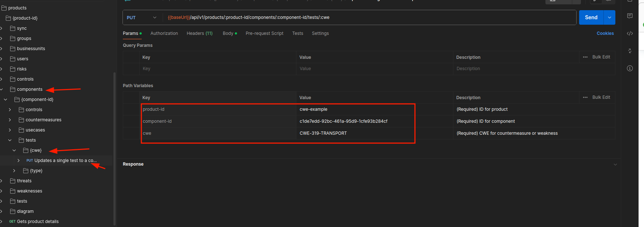This screenshot has height=227, width=644.
Task: Open the three-dots menu in Query Params header
Action: point(585,57)
